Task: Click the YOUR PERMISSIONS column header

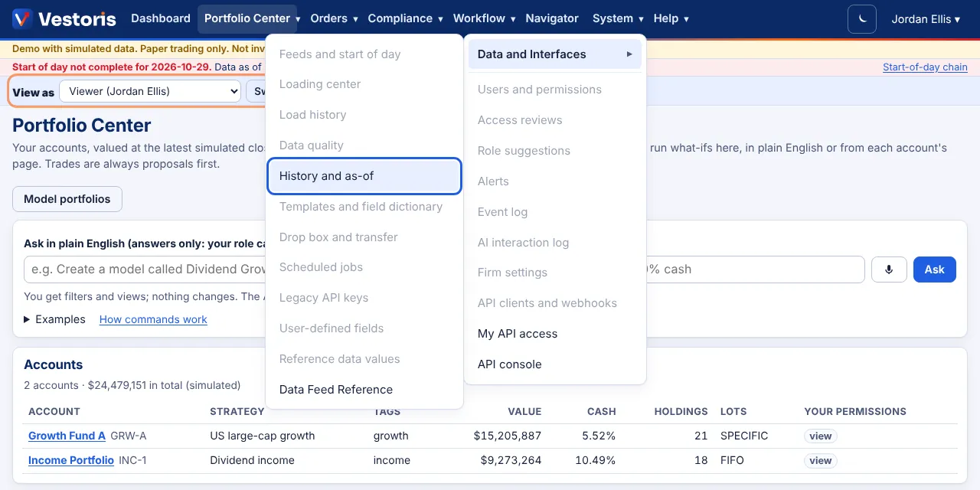Action: click(855, 412)
